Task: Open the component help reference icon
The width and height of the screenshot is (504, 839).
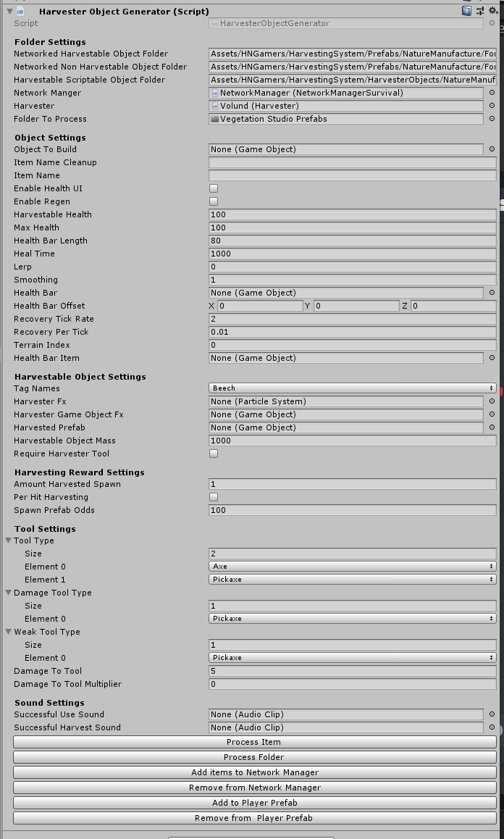Action: 468,11
